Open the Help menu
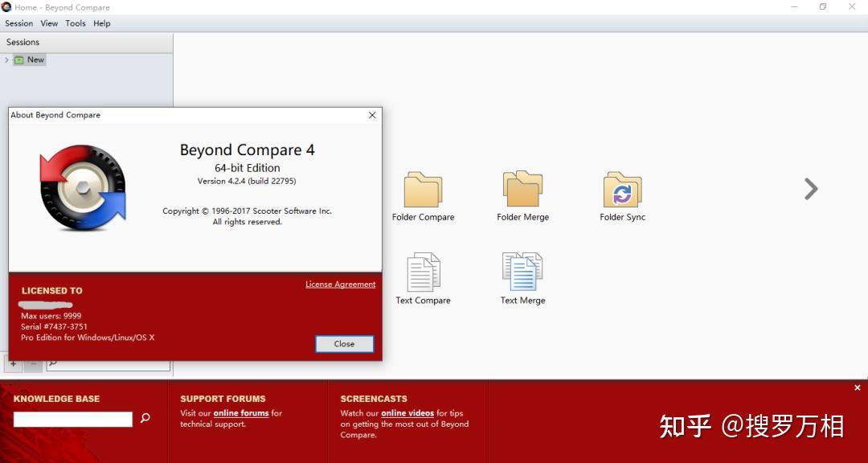This screenshot has width=868, height=463. [x=101, y=23]
